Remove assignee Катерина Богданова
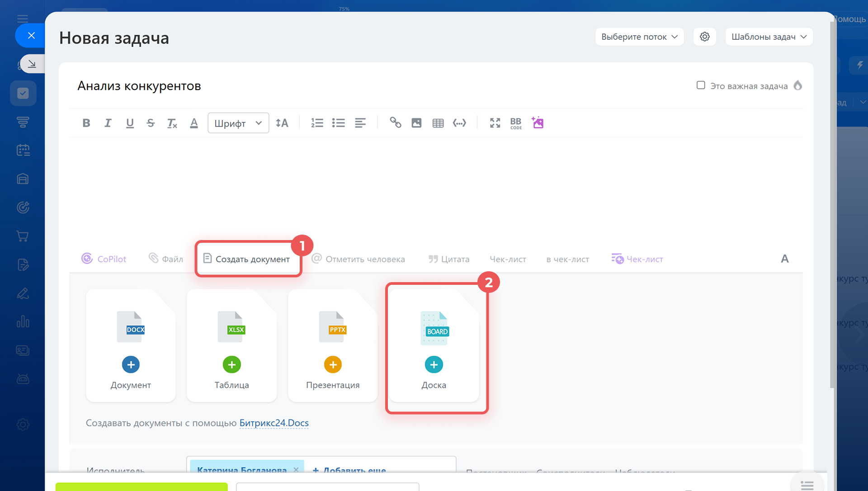The width and height of the screenshot is (868, 491). point(296,469)
